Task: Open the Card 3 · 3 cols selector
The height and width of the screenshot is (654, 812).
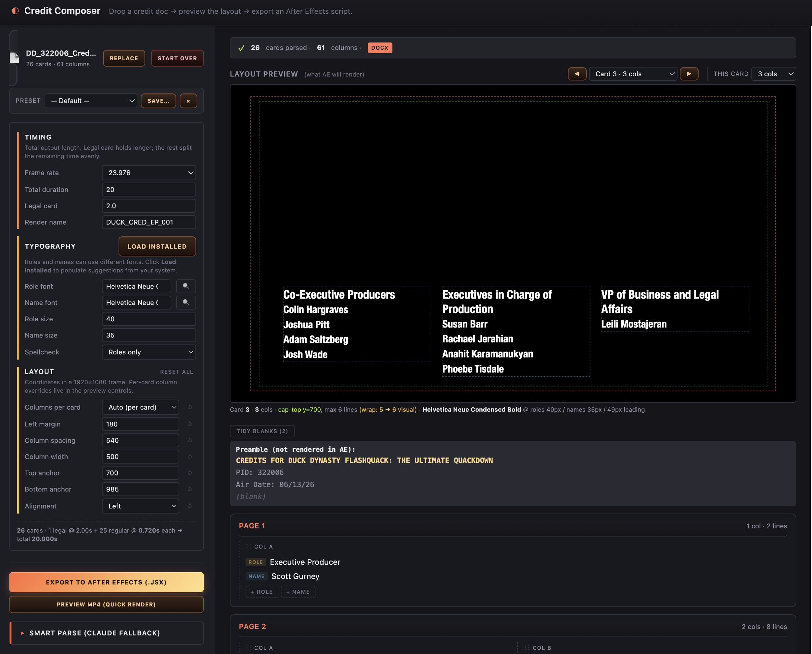Action: click(633, 74)
